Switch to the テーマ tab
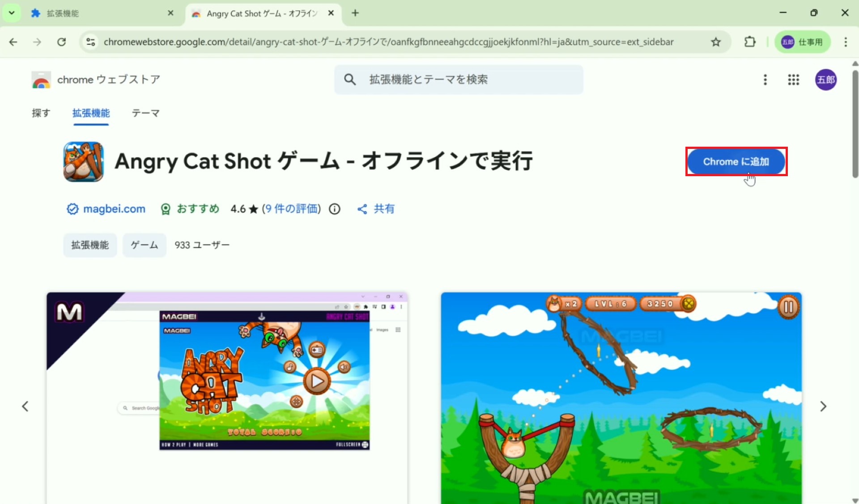 point(145,113)
